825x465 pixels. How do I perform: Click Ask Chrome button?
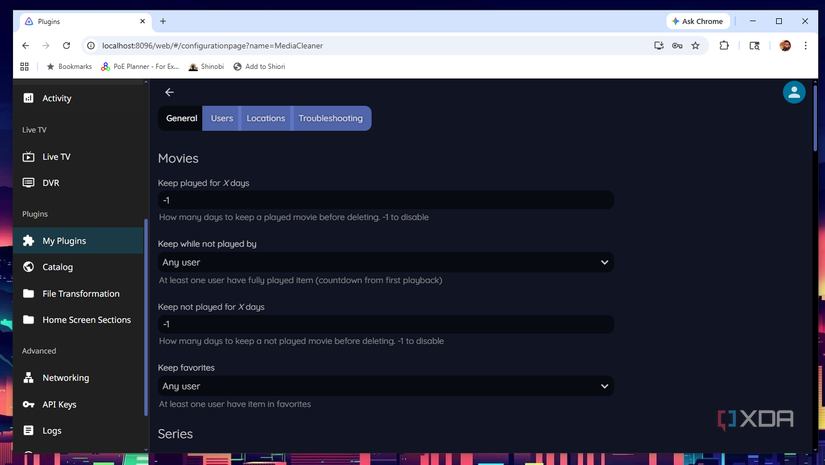tap(698, 21)
